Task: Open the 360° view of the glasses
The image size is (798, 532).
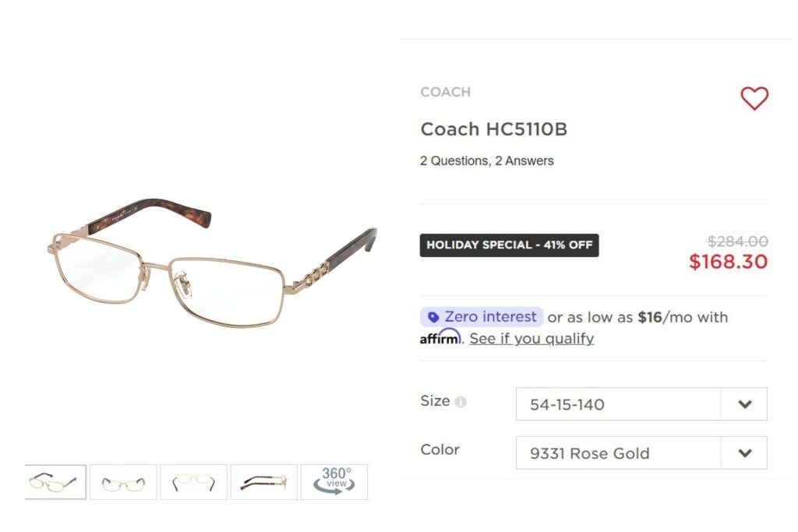Action: 334,481
